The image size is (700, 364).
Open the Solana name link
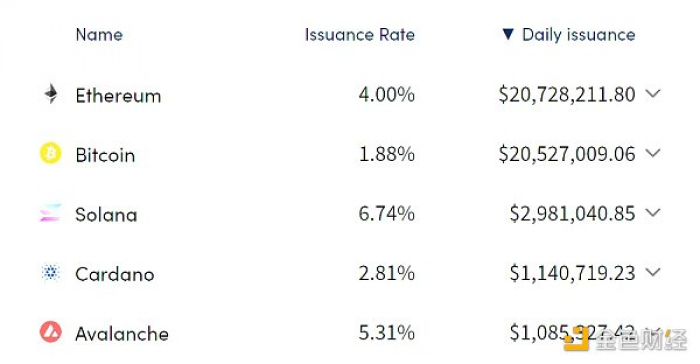(x=106, y=215)
